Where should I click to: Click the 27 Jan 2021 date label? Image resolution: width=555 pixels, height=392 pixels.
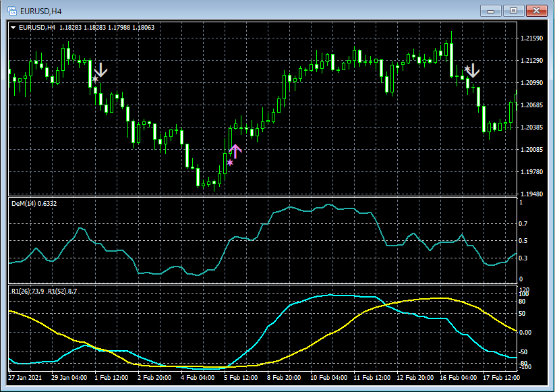25,377
